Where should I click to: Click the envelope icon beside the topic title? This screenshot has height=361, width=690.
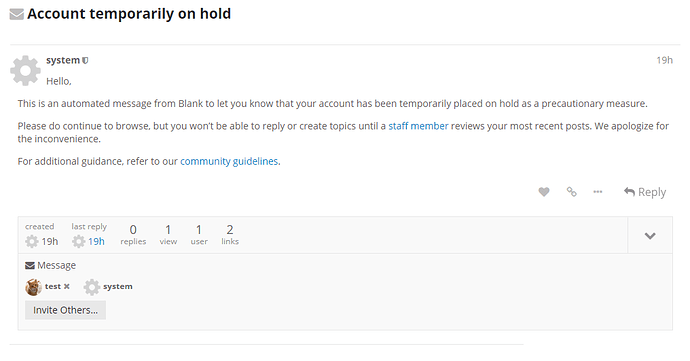(x=17, y=14)
